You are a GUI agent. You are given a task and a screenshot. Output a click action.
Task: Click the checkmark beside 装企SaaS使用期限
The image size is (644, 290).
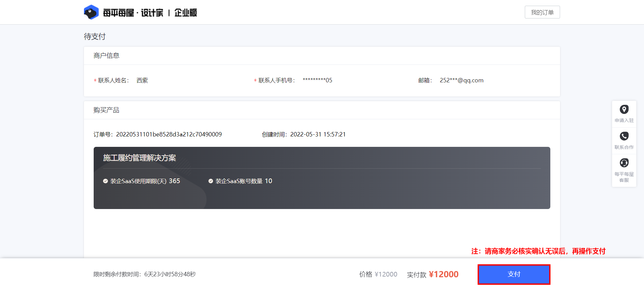[105, 181]
